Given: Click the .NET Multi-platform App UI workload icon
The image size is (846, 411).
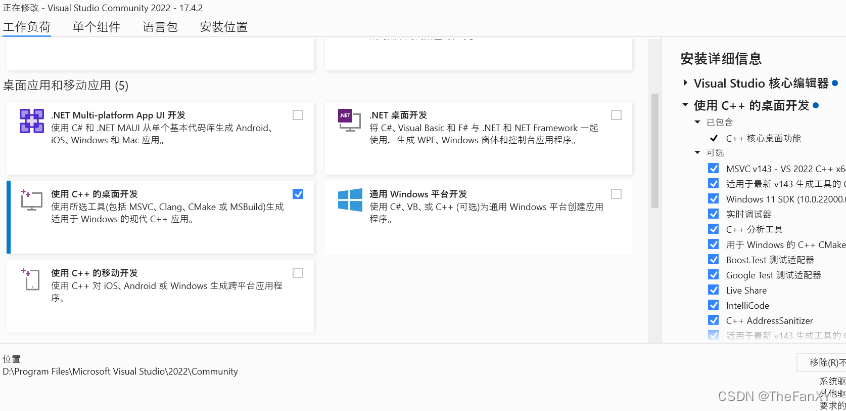Looking at the screenshot, I should [31, 121].
